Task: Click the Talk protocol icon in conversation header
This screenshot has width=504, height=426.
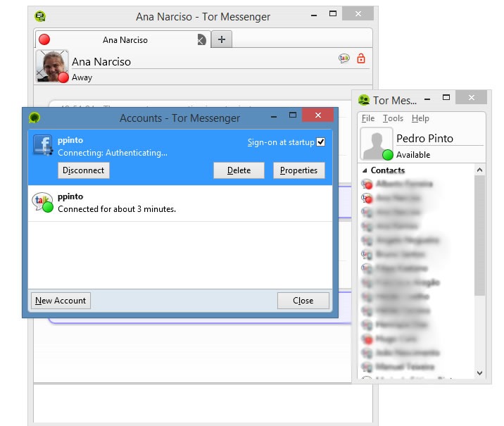Action: [x=344, y=59]
